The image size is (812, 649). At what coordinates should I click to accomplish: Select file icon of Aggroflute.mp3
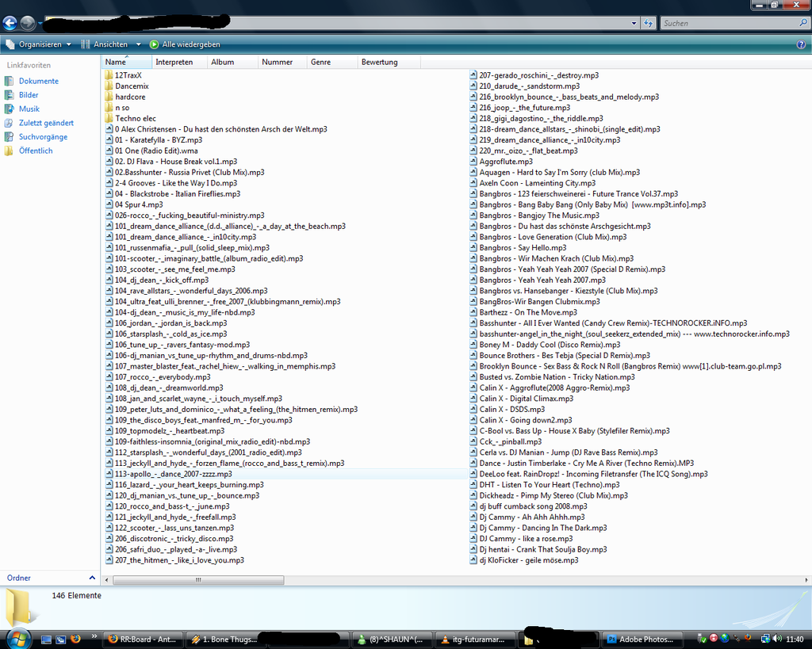(473, 162)
